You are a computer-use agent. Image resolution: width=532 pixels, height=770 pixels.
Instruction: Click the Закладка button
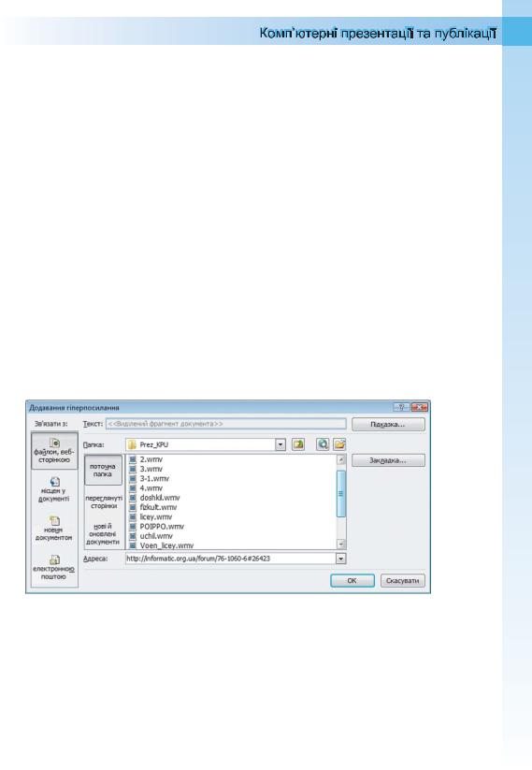pyautogui.click(x=388, y=460)
